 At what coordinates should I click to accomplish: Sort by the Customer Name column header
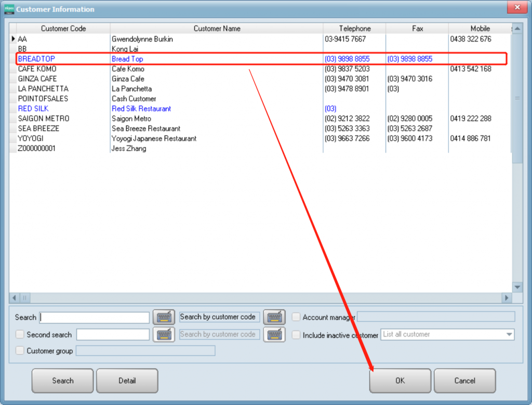(x=217, y=29)
